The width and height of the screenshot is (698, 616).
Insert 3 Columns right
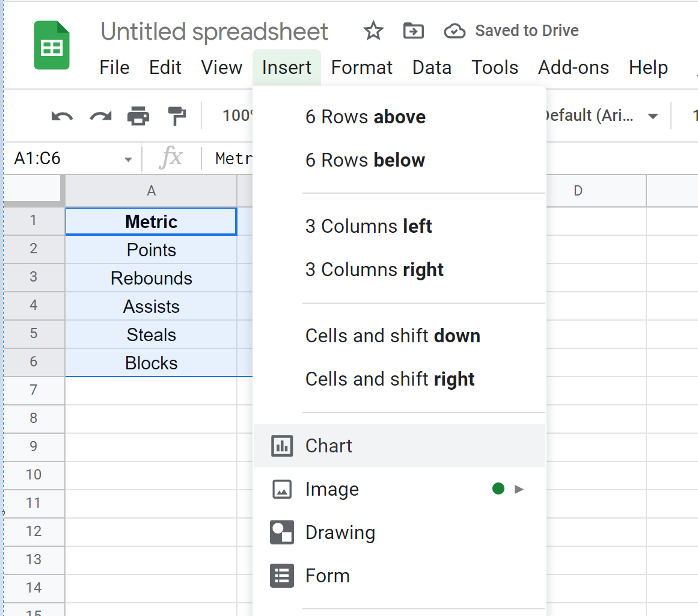pos(374,269)
